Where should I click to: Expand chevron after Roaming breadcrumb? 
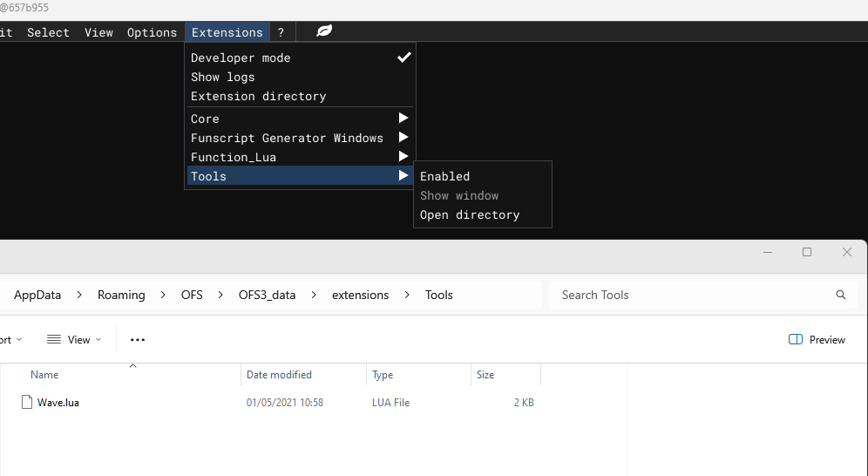(163, 295)
